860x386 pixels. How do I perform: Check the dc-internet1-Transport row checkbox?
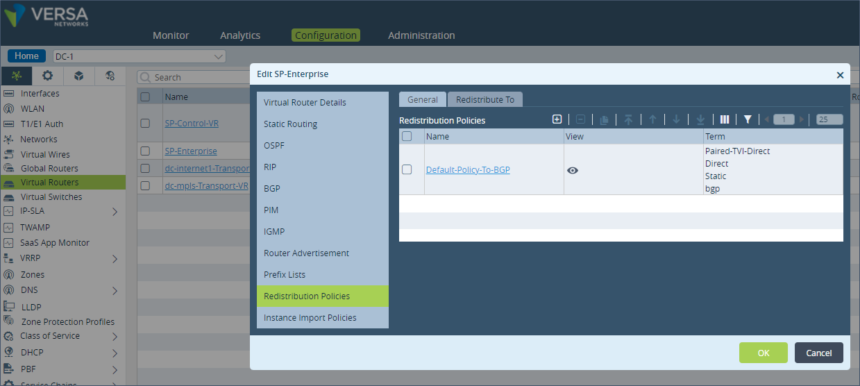145,168
